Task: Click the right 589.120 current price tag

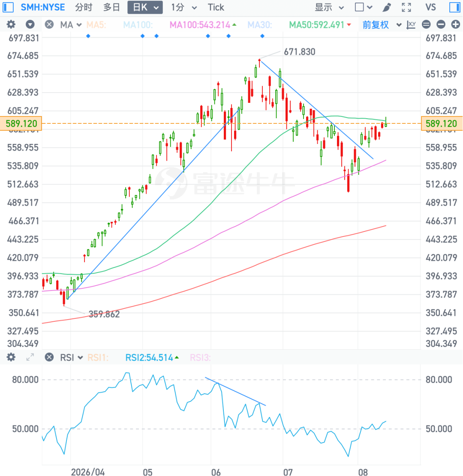Action: click(442, 123)
